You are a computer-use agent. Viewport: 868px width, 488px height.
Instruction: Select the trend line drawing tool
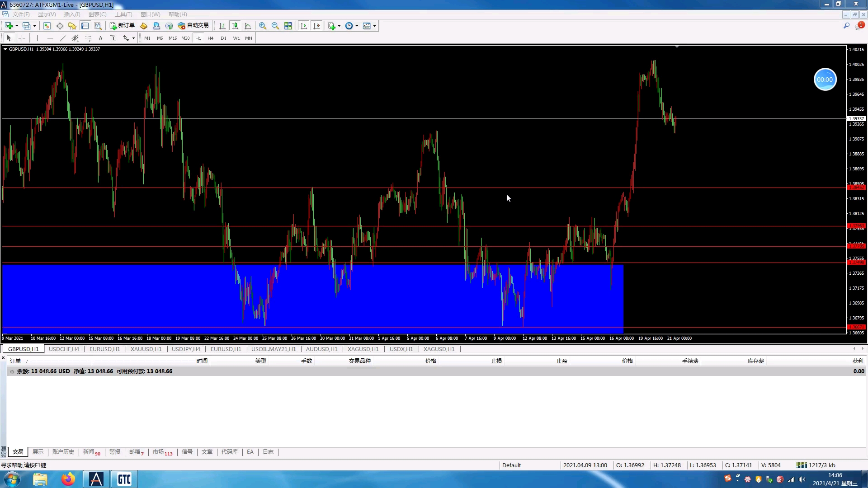click(62, 38)
